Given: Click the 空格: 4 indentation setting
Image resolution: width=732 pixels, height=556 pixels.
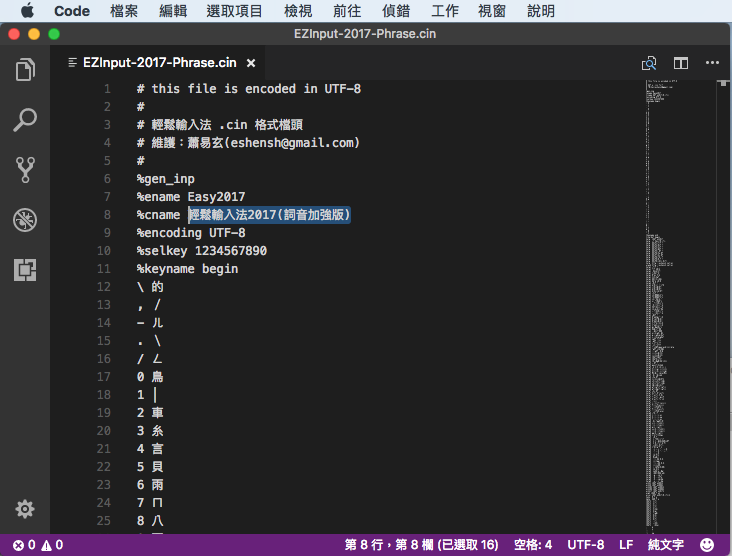Looking at the screenshot, I should coord(532,545).
